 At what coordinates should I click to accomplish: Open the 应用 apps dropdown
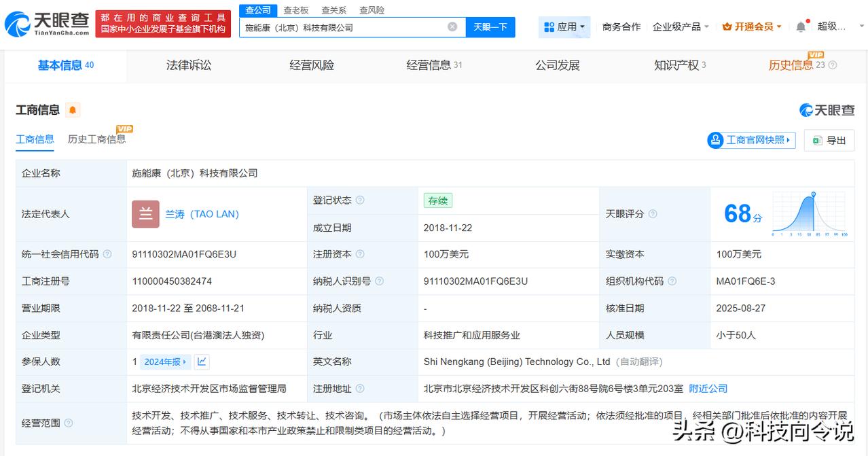(x=564, y=27)
